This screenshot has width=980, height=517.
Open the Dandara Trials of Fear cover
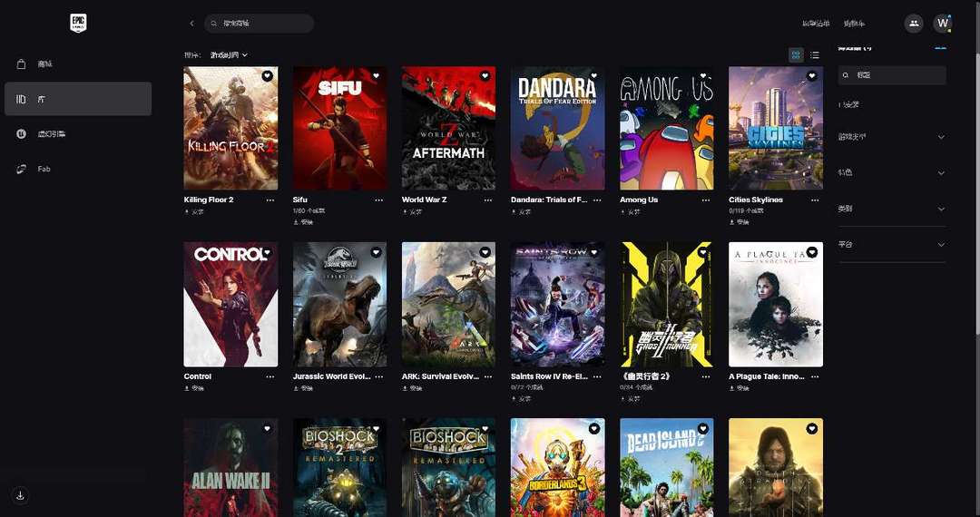557,128
